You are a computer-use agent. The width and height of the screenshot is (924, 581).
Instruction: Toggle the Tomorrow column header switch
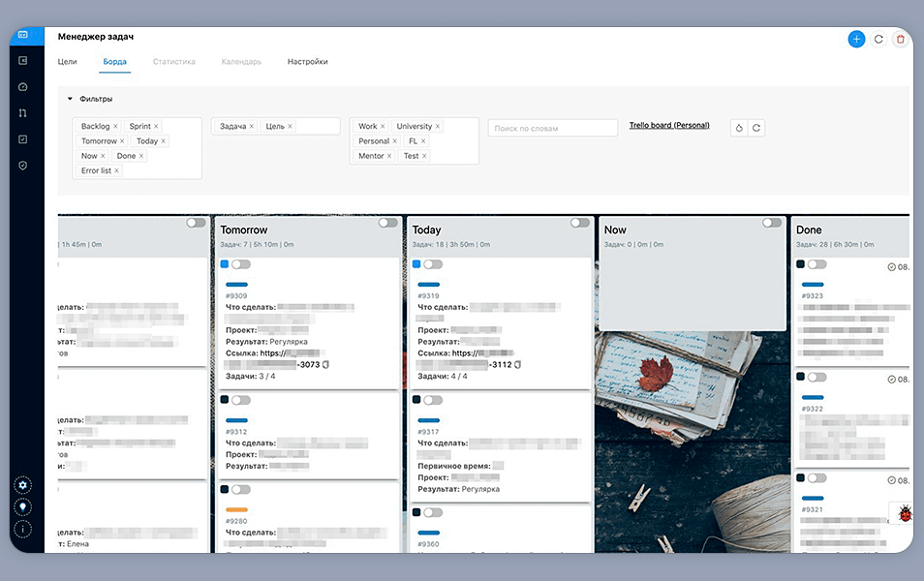coord(387,223)
